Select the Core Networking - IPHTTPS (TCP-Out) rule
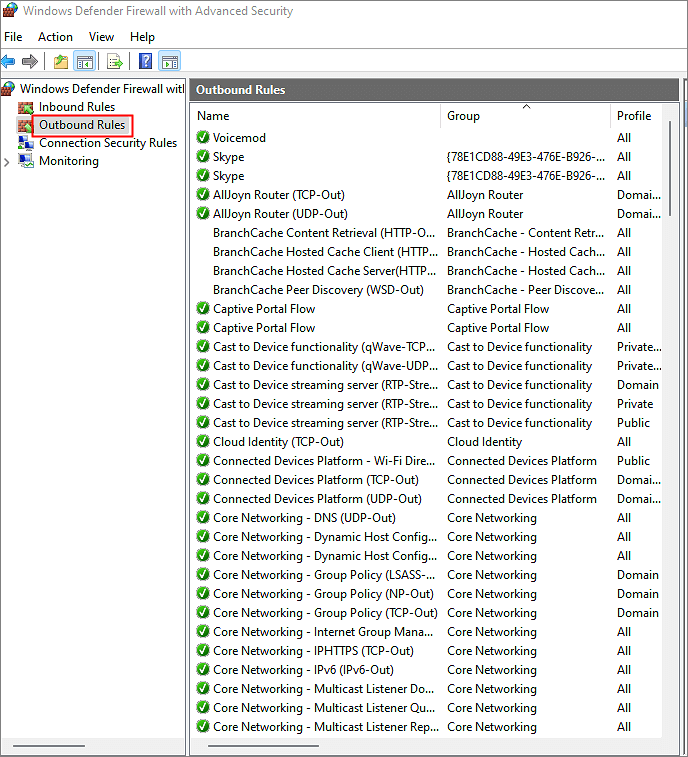 pos(312,651)
